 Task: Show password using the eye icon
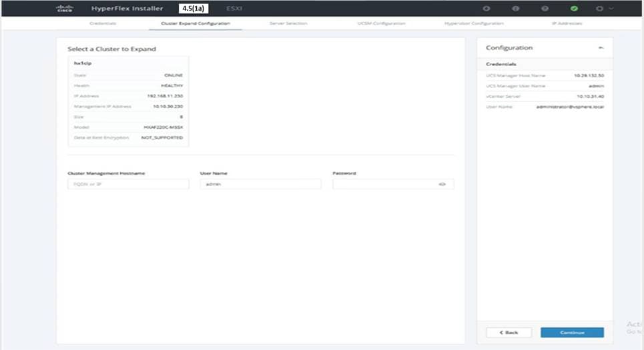tap(442, 184)
